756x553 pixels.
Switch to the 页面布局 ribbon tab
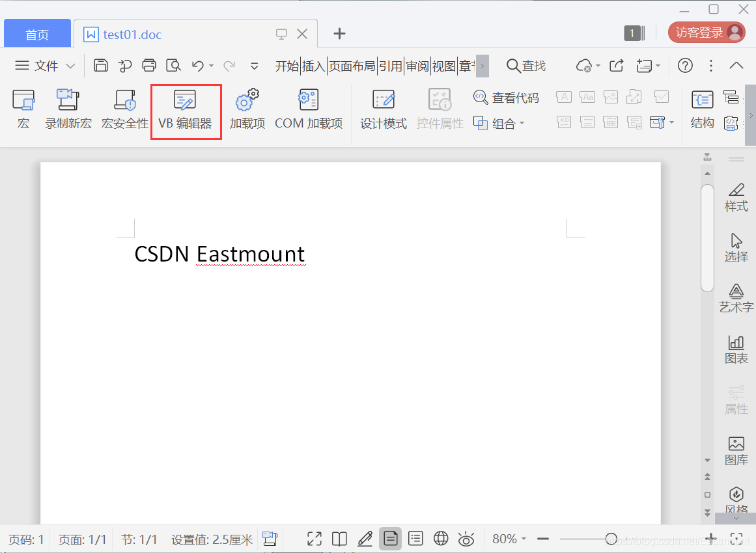[x=352, y=66]
